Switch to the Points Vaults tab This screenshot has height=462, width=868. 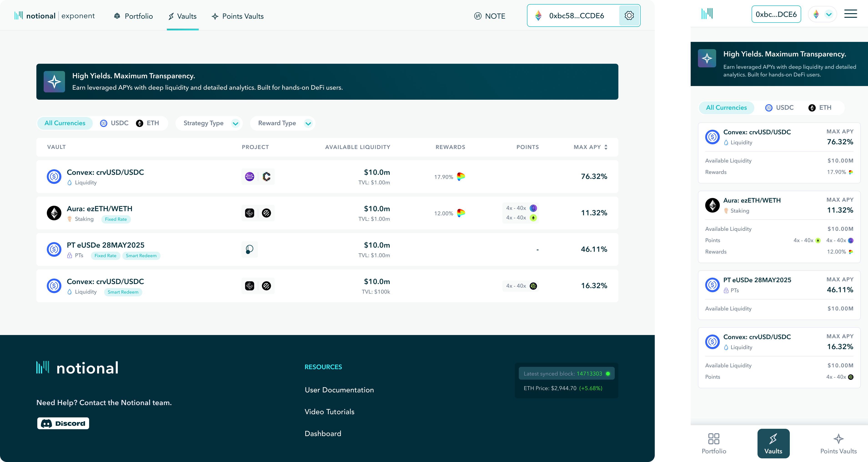point(238,16)
